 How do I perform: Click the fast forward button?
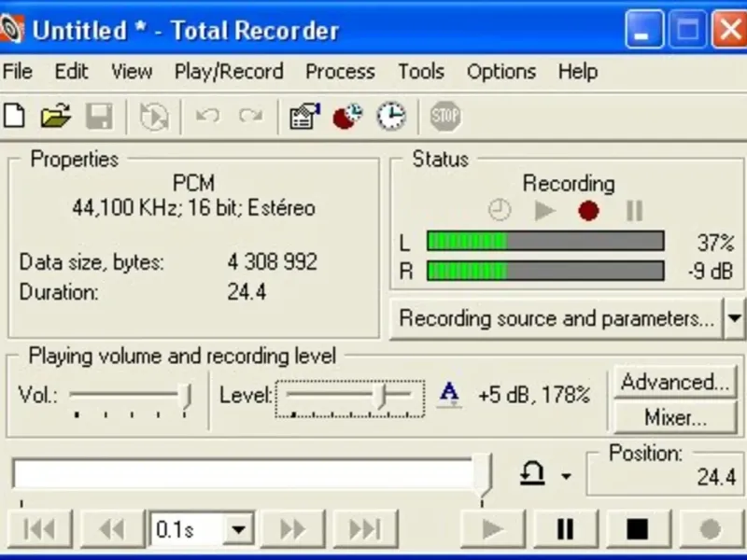tap(292, 529)
